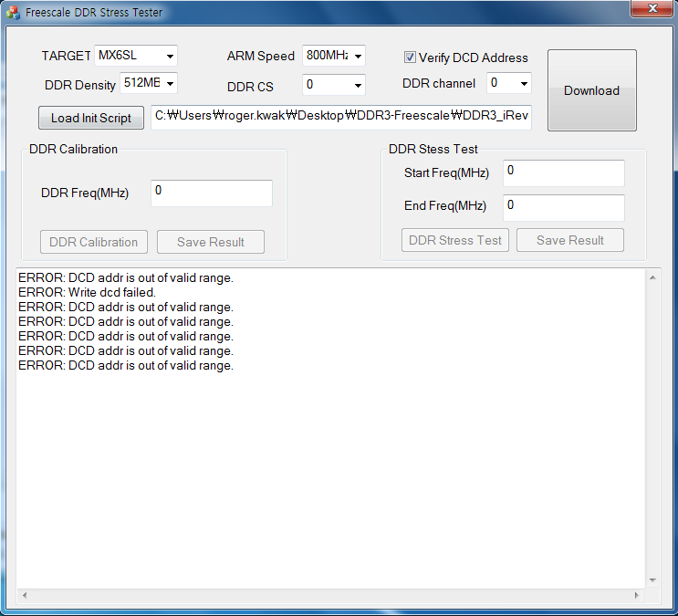
Task: Click the init script file path field
Action: 341,117
